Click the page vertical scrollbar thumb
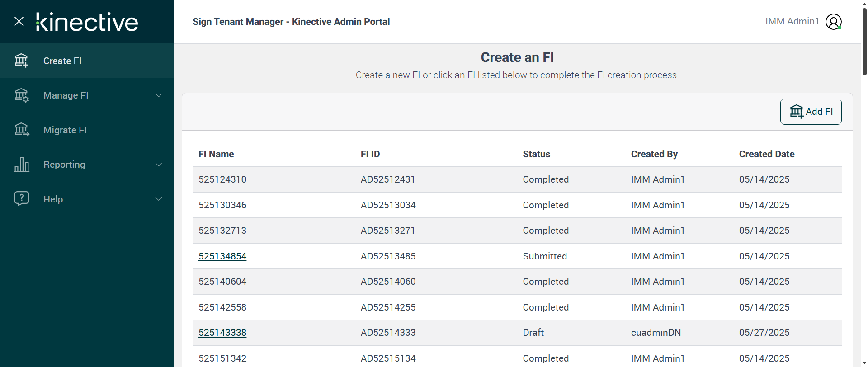The image size is (868, 367). click(x=864, y=41)
